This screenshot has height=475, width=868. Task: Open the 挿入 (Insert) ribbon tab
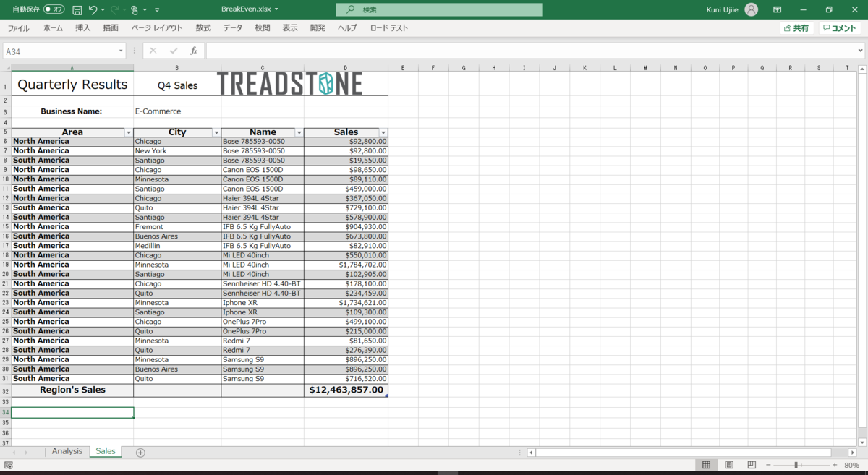click(83, 28)
